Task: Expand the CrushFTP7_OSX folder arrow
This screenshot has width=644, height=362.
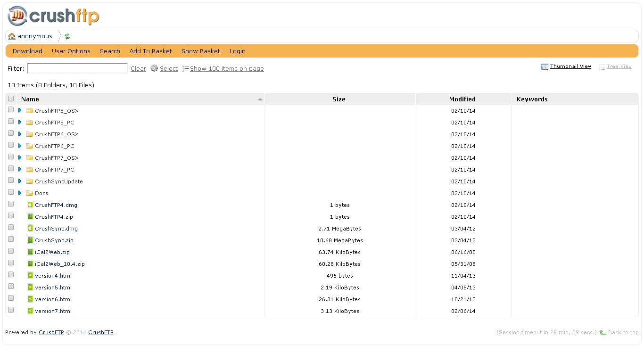Action: click(20, 157)
